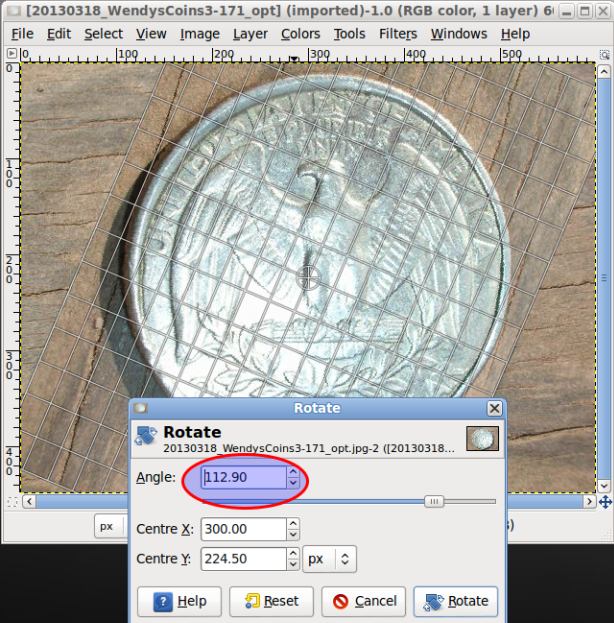Click zoom-on-resize icon at top right
The height and width of the screenshot is (623, 614).
604,54
